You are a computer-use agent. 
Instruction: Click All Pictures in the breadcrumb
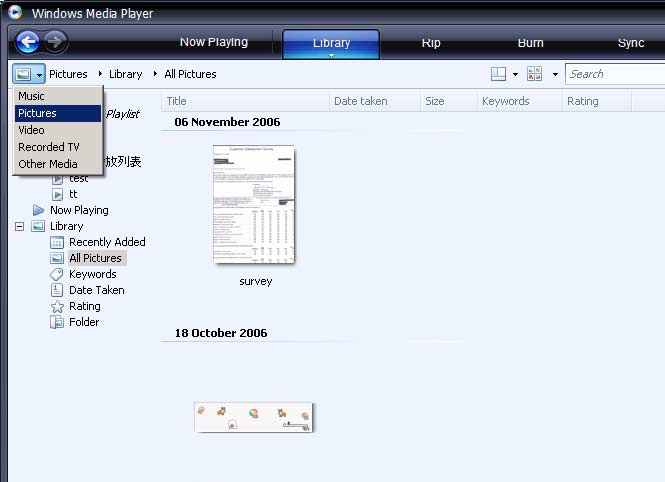click(190, 74)
